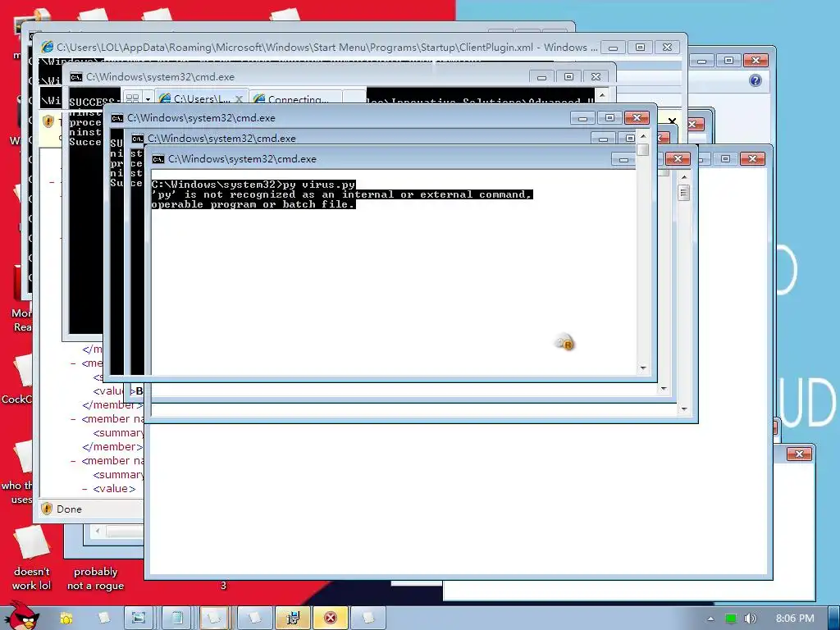Maximize the ClientPlugin.xml IE window
Screen dimensions: 840x630
pos(640,47)
